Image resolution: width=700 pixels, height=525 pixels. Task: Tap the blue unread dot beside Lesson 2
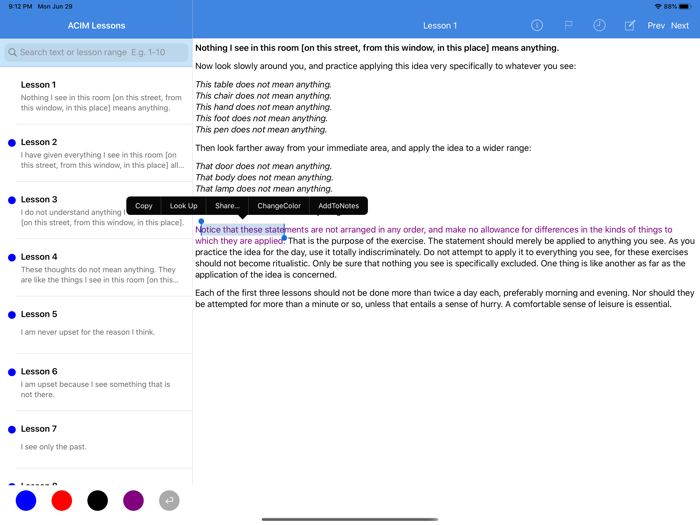point(12,143)
